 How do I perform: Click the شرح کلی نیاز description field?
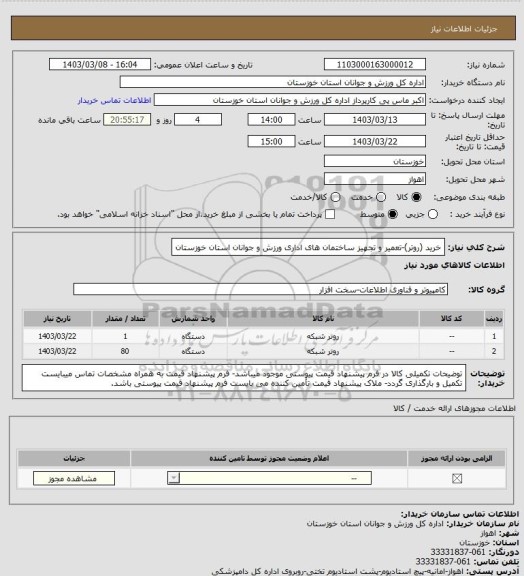tap(308, 247)
